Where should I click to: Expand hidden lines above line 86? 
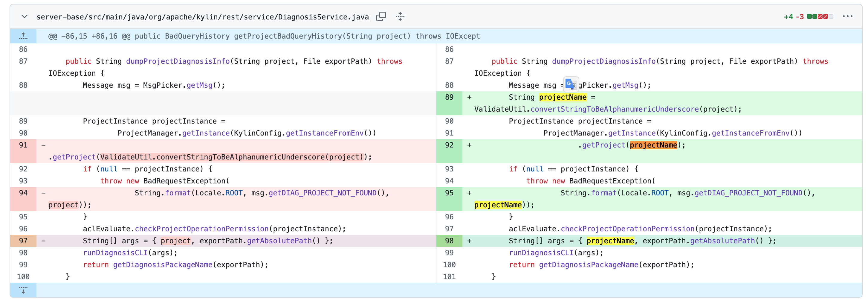point(23,36)
